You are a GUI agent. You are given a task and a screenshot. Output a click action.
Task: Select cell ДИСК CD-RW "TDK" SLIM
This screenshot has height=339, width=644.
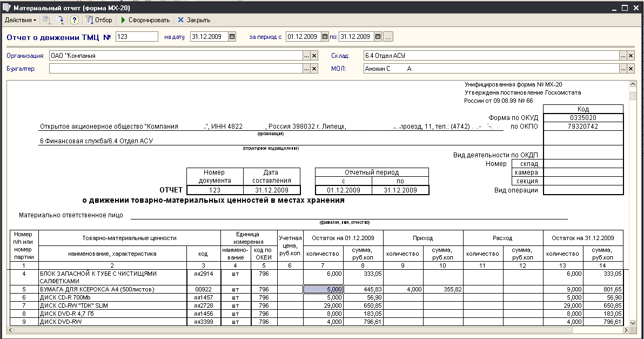click(x=112, y=305)
